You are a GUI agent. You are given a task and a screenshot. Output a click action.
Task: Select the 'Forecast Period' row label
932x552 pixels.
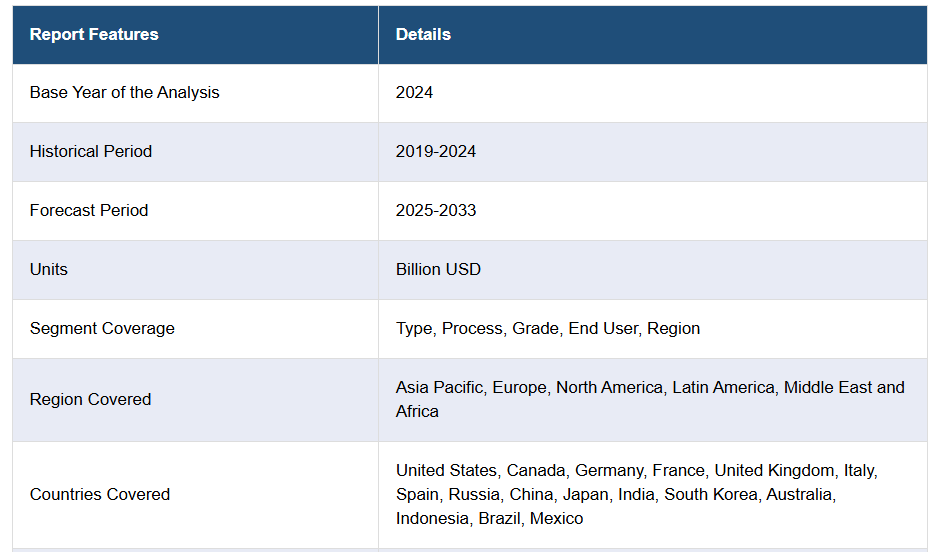point(89,210)
